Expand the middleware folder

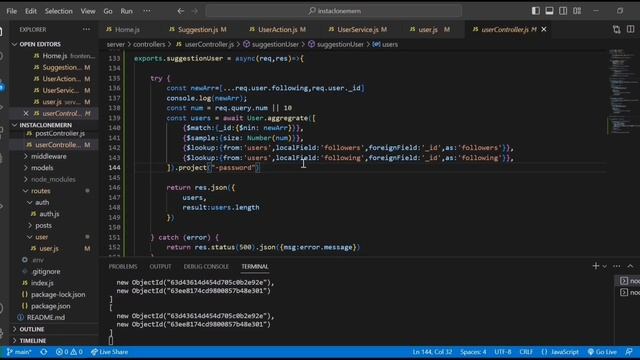coord(49,156)
